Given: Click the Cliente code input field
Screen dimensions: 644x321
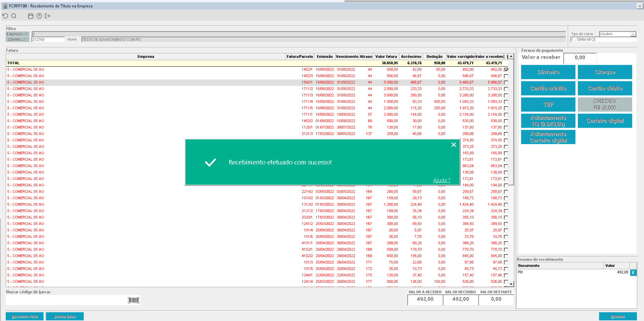Looking at the screenshot, I should click(x=48, y=40).
